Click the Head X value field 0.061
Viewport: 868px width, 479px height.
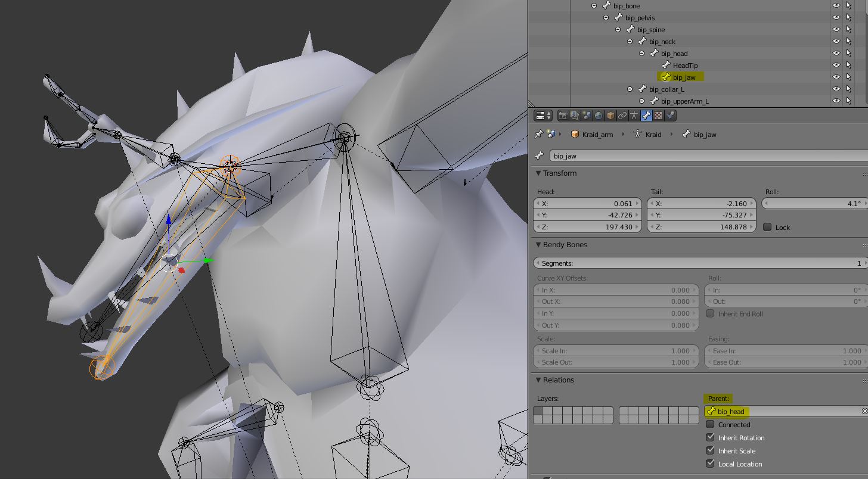coord(587,204)
